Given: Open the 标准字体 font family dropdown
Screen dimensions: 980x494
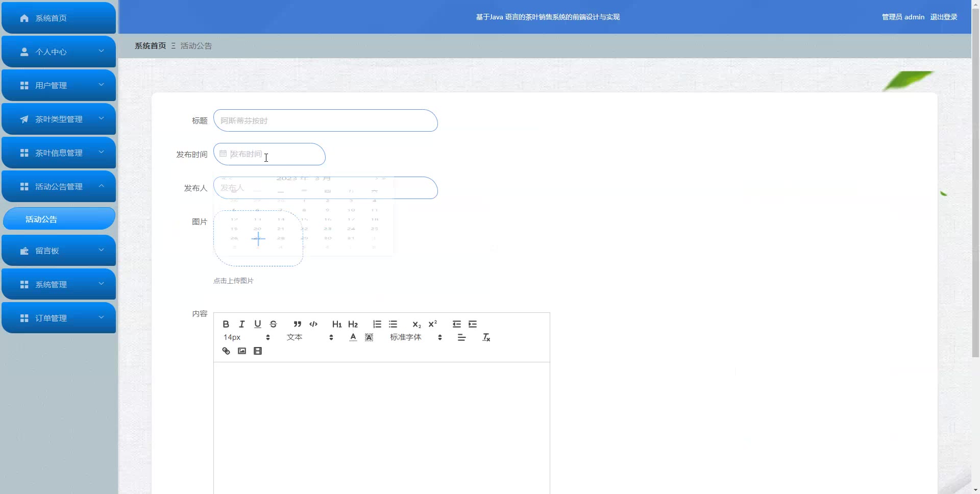Looking at the screenshot, I should point(416,337).
